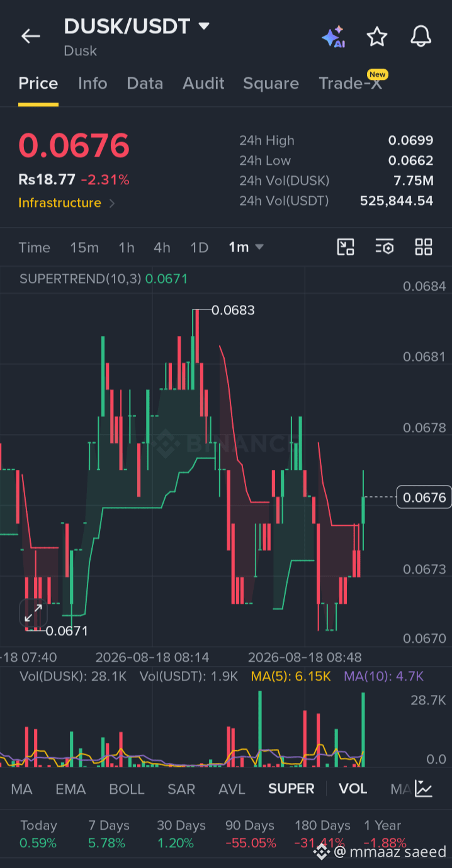The image size is (452, 868).
Task: Go back with the left arrow
Action: click(x=30, y=36)
